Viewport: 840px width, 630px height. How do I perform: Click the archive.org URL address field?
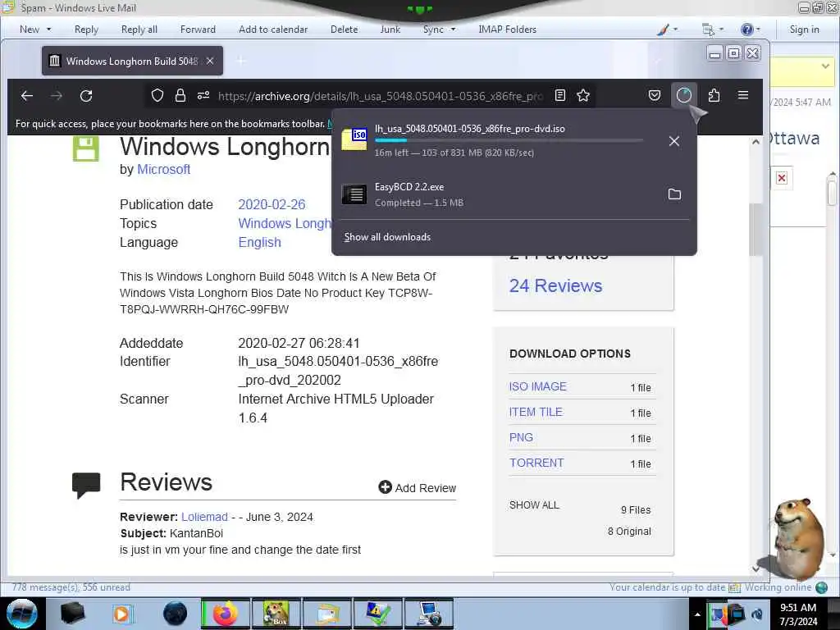tap(381, 96)
